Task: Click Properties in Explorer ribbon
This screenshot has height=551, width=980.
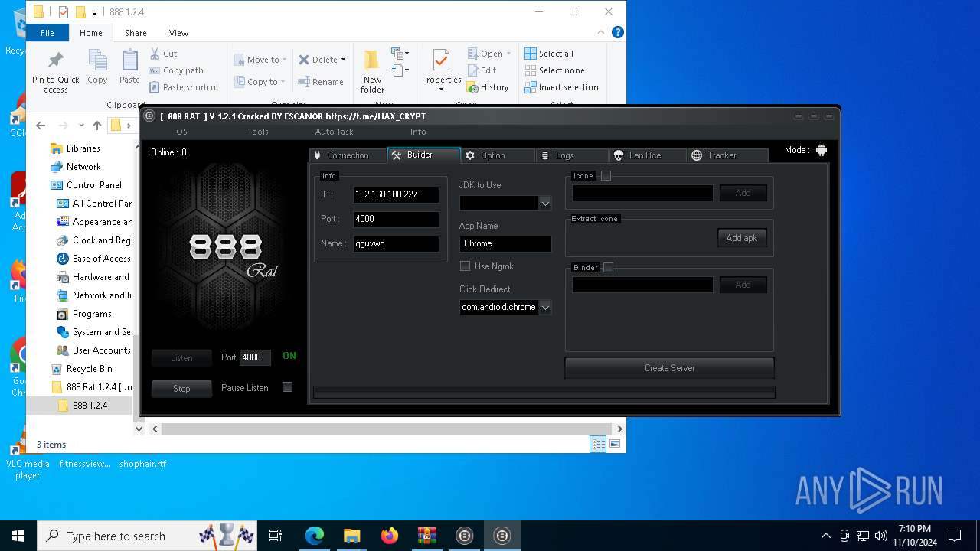Action: pos(441,70)
